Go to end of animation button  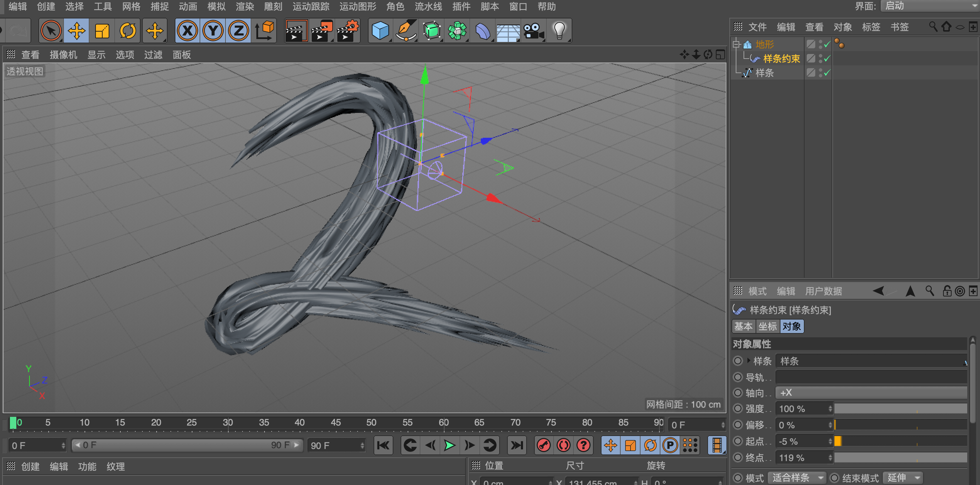[517, 445]
